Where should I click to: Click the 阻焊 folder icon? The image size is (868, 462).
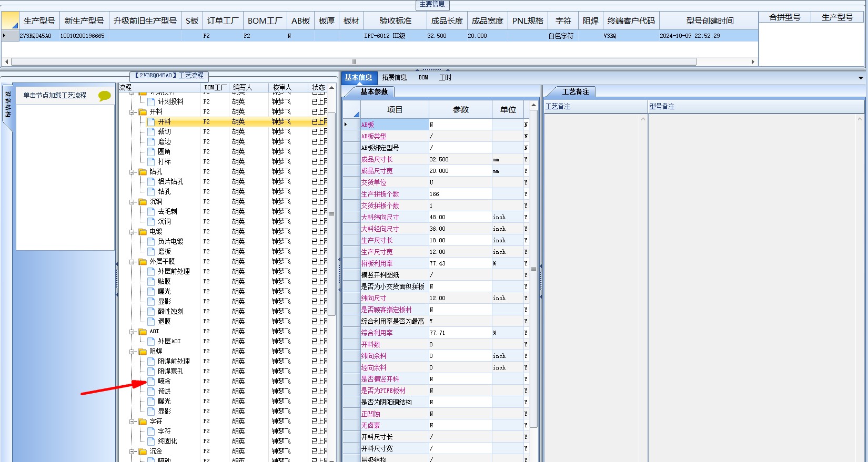143,352
